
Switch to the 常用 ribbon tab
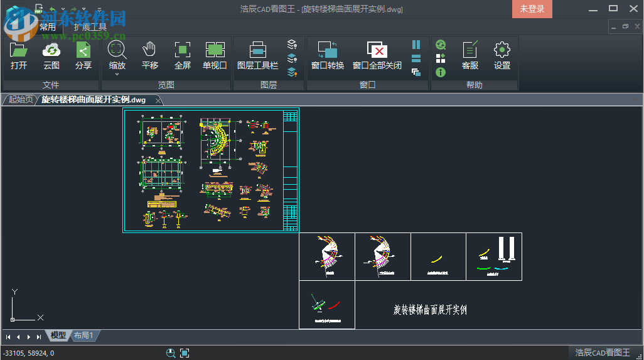[48, 27]
